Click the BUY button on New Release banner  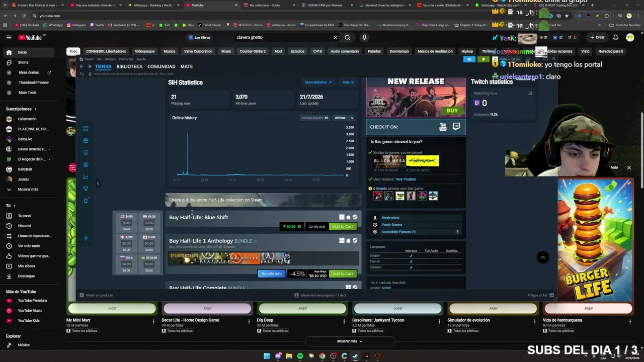click(452, 111)
